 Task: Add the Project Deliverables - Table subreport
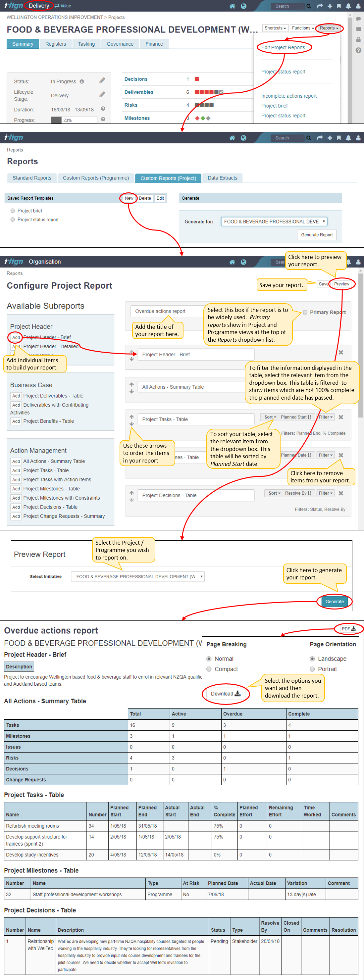click(16, 396)
